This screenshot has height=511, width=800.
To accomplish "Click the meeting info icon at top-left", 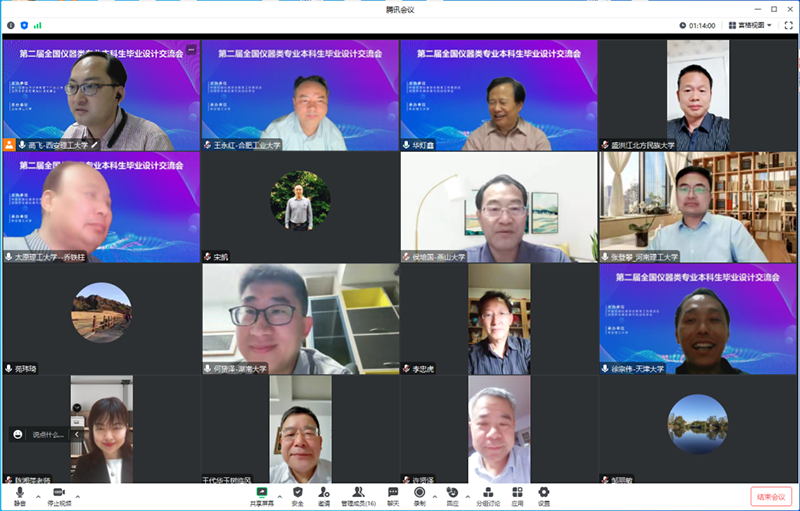I will pos(11,25).
